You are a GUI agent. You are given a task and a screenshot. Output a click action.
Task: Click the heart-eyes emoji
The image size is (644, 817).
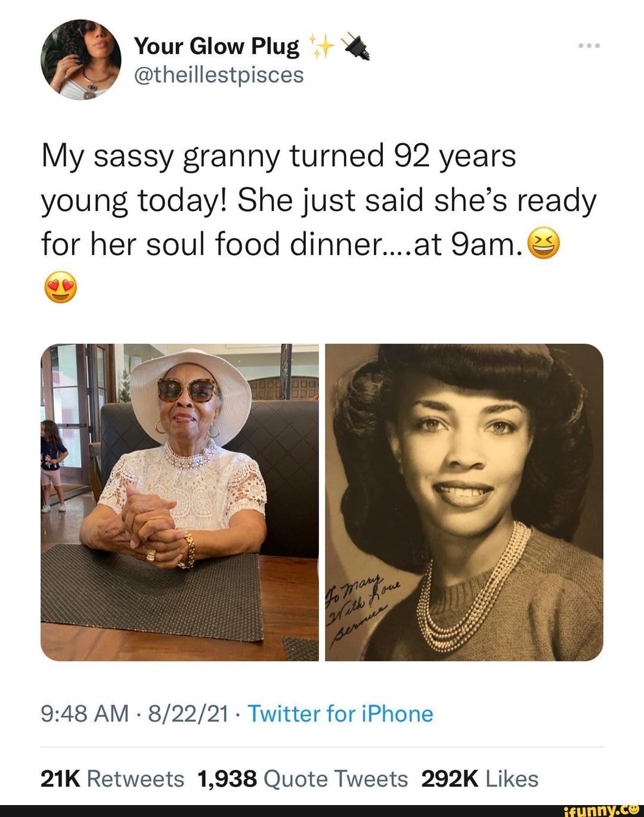pyautogui.click(x=60, y=287)
